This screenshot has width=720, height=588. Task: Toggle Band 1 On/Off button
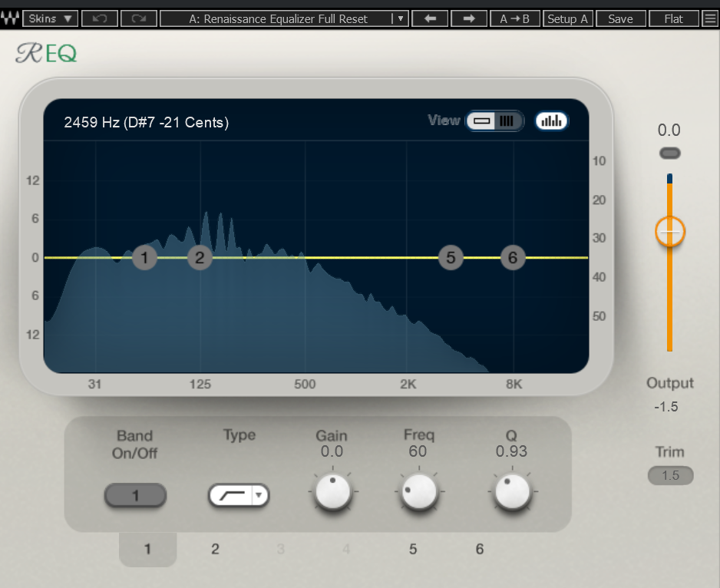coord(135,496)
